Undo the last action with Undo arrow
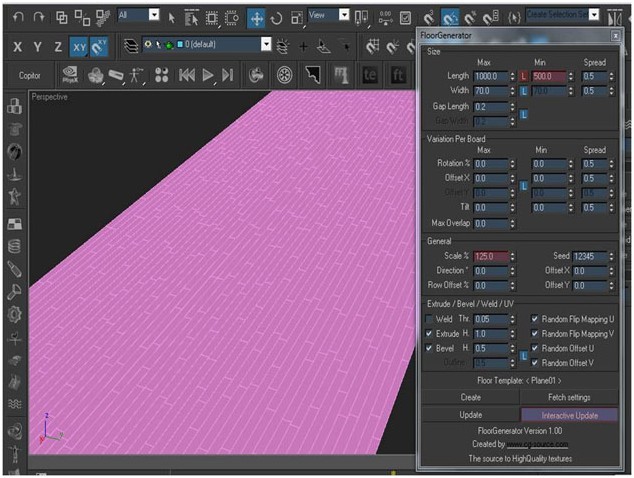The image size is (634, 478). point(18,17)
